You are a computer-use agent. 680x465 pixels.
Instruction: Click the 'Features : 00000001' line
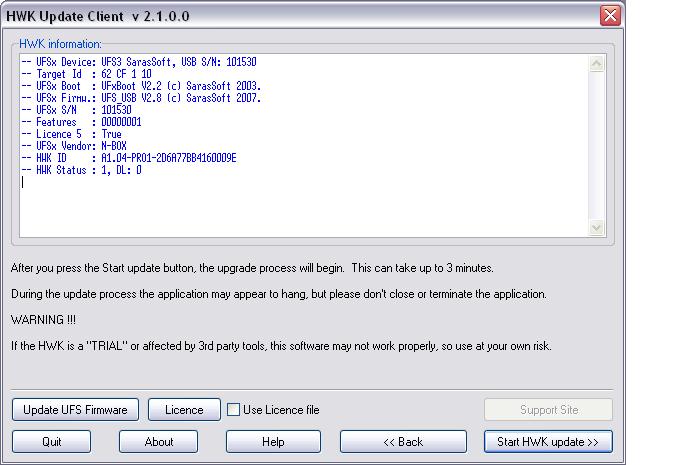(x=81, y=122)
